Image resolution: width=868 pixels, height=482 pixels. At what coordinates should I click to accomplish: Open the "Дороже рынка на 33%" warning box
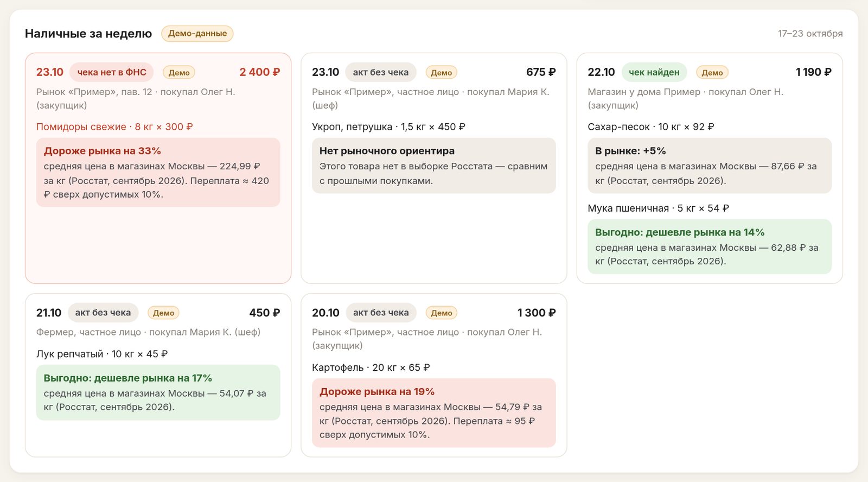click(x=158, y=173)
